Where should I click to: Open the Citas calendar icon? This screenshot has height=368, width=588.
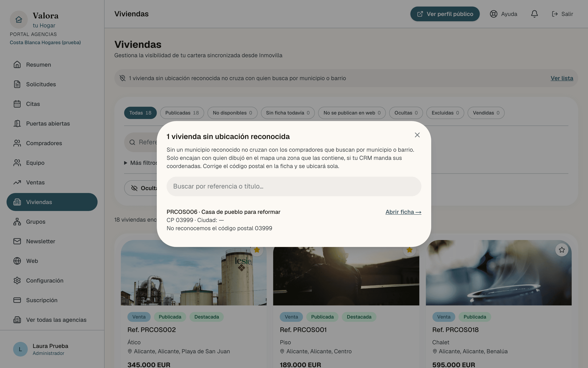pos(17,104)
